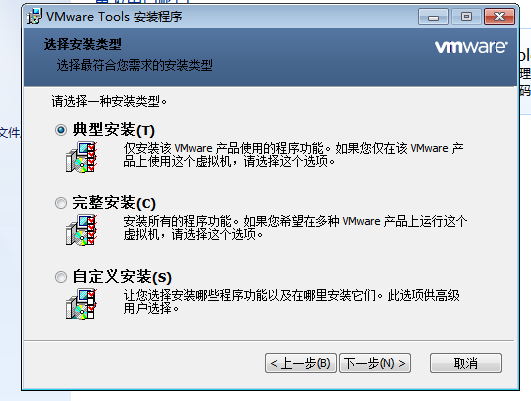Click the complete install setup icon

pos(81,230)
